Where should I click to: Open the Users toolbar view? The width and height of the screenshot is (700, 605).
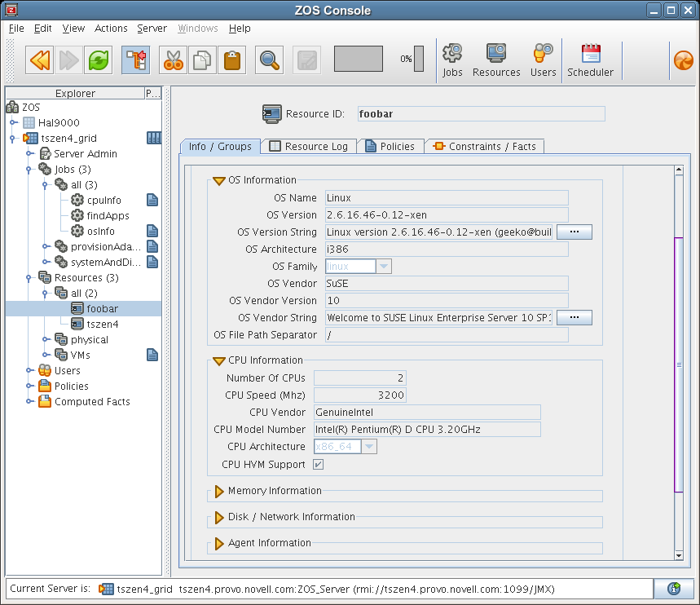coord(543,60)
